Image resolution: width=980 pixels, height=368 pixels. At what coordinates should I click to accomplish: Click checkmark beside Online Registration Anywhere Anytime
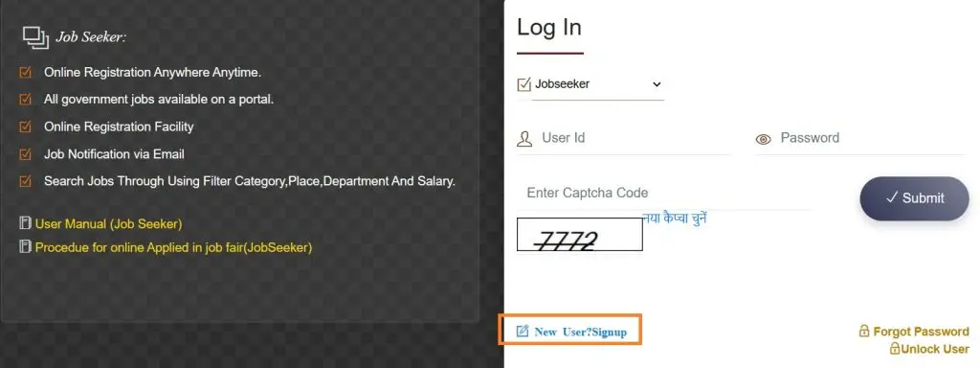click(26, 73)
